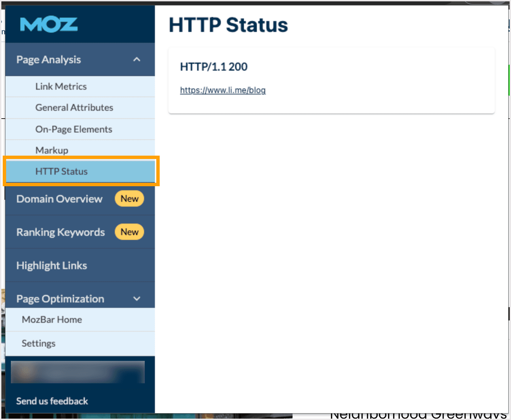Select General Attributes in the sidebar
The height and width of the screenshot is (420, 511).
[x=74, y=107]
